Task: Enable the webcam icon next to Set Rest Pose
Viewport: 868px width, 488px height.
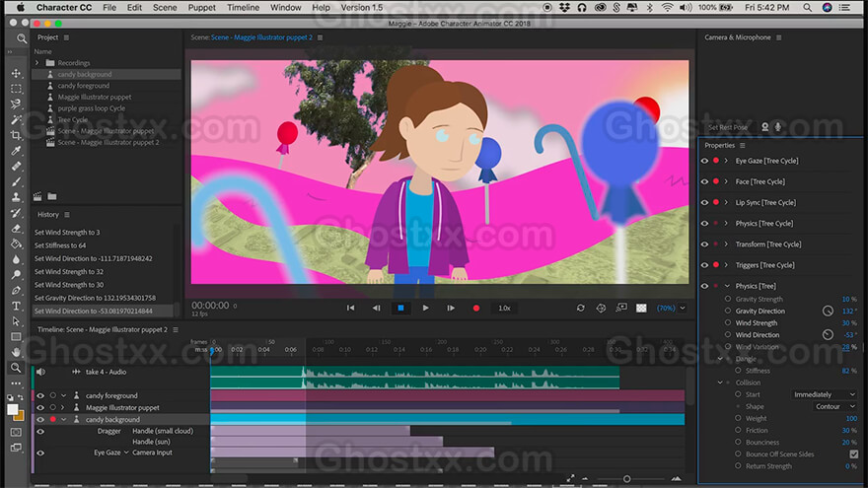Action: 765,127
